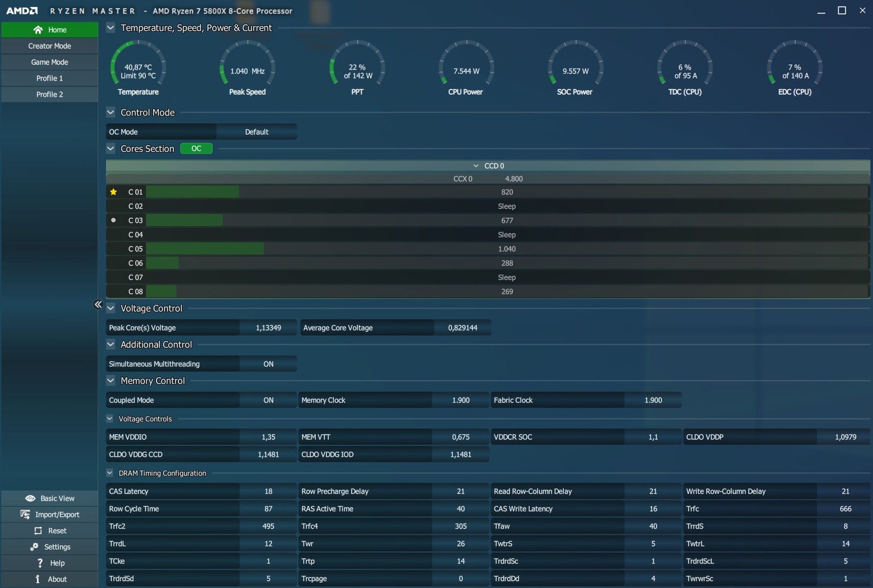
Task: Toggle the green OC badge in Cores Section
Action: (x=196, y=148)
